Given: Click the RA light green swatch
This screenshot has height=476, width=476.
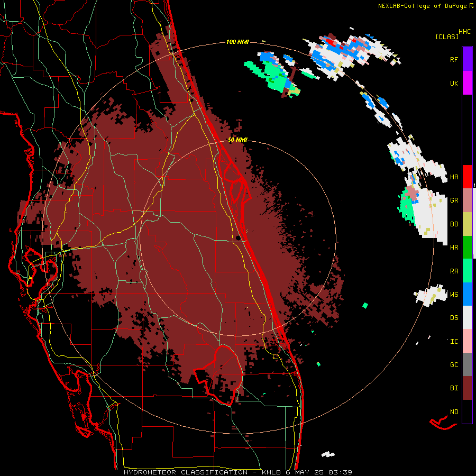Looking at the screenshot, I should [467, 271].
